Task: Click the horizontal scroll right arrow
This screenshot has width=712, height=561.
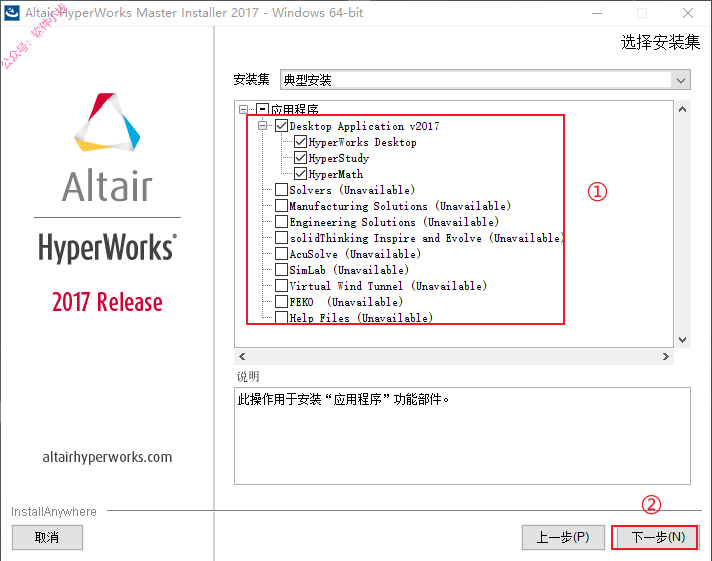Action: tap(666, 357)
